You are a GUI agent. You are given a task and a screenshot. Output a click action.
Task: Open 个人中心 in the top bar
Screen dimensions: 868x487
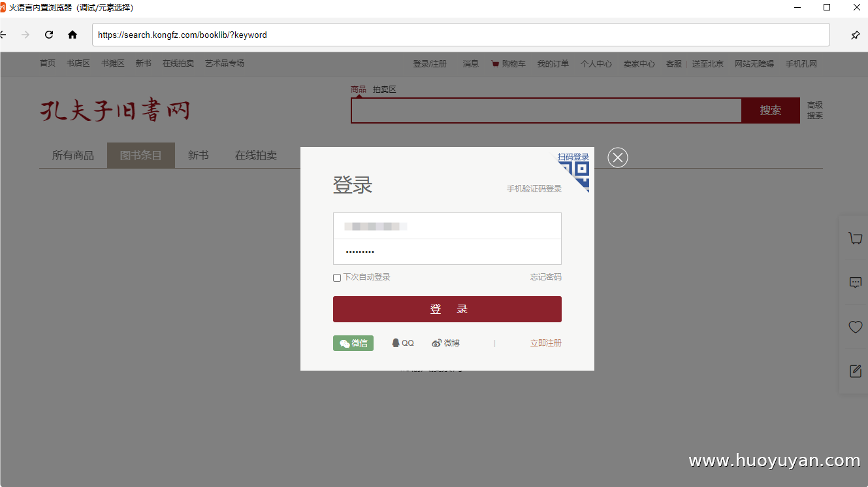click(596, 64)
